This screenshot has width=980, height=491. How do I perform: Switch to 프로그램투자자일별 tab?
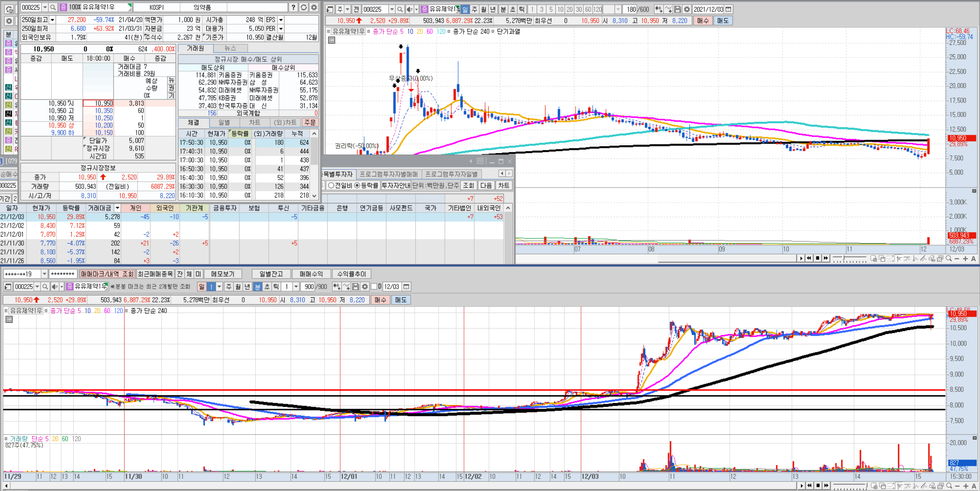(x=451, y=174)
